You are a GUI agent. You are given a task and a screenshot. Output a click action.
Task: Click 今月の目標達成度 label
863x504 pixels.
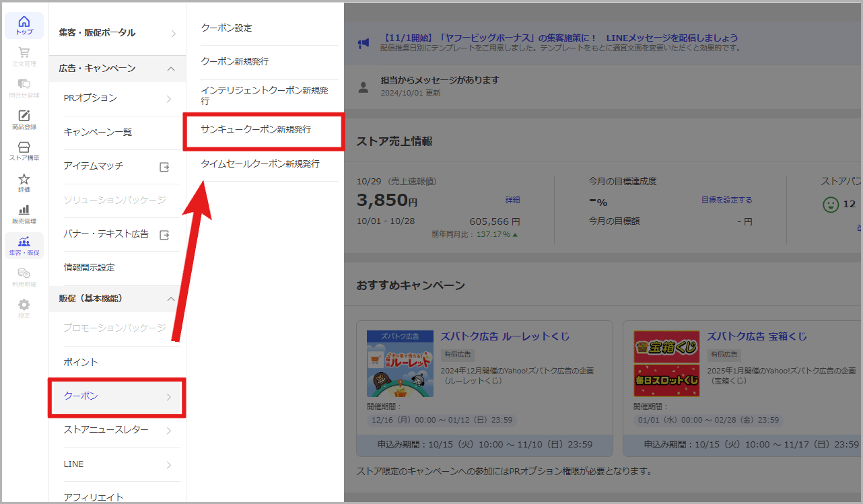coord(623,181)
